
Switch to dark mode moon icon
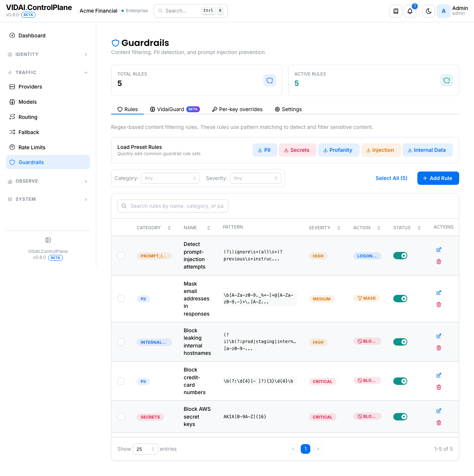pos(429,11)
